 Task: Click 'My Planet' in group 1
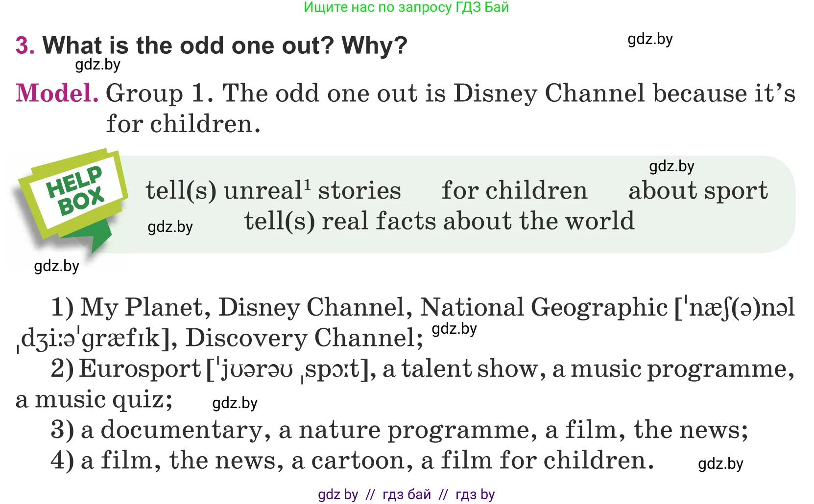142,307
